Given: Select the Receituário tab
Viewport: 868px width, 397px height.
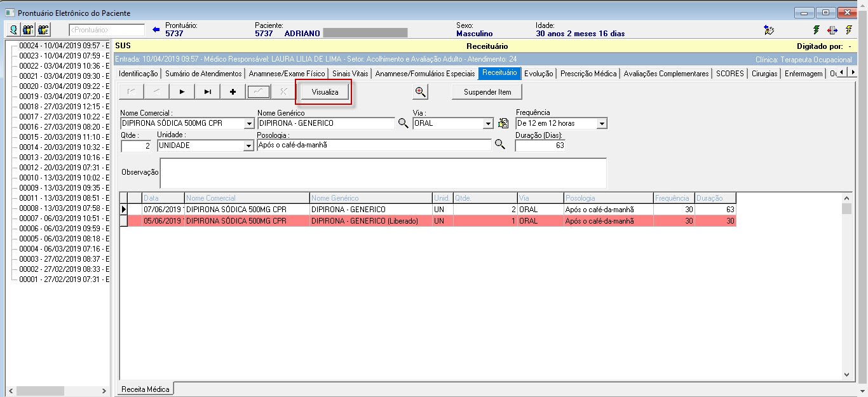Looking at the screenshot, I should (x=499, y=73).
